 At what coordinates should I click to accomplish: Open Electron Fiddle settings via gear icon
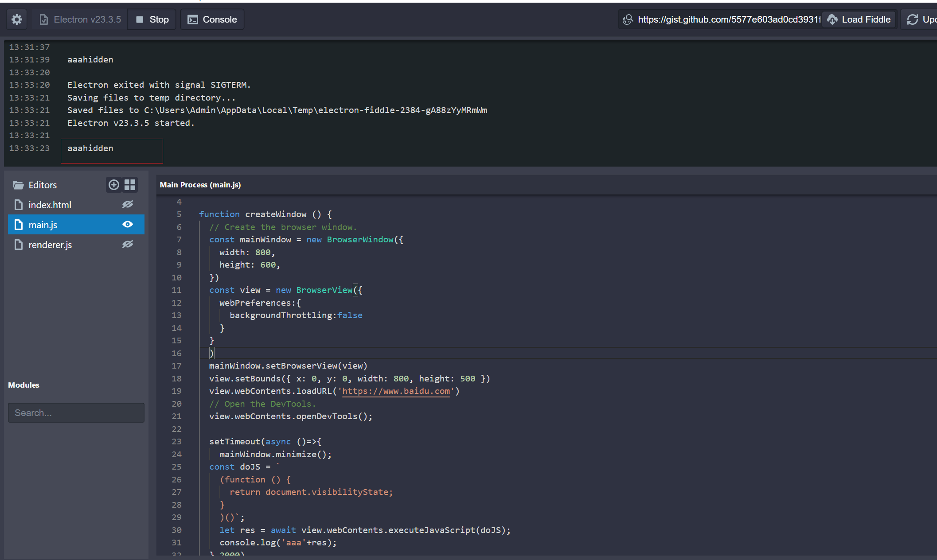click(16, 19)
